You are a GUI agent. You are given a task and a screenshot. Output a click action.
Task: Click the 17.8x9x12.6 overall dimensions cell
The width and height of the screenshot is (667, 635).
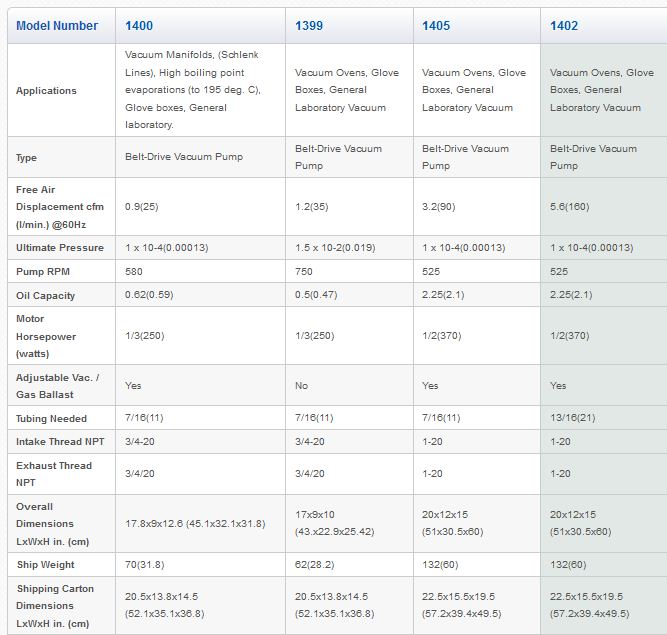point(194,524)
